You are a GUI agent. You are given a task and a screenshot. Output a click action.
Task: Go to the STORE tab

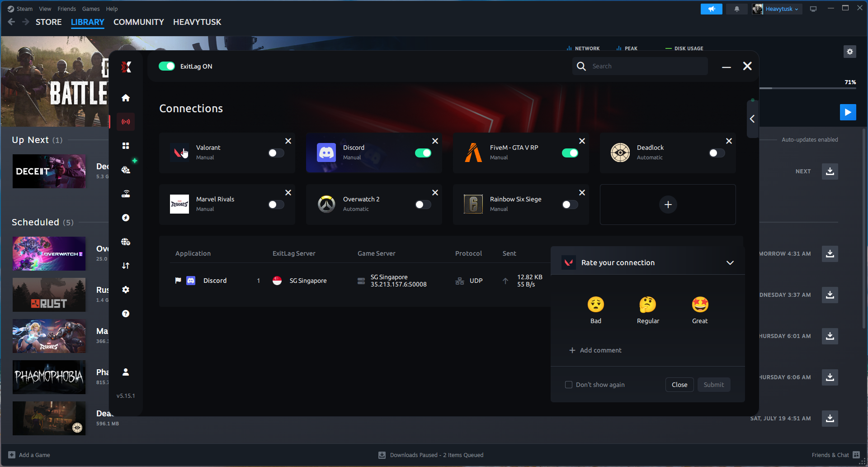[49, 22]
